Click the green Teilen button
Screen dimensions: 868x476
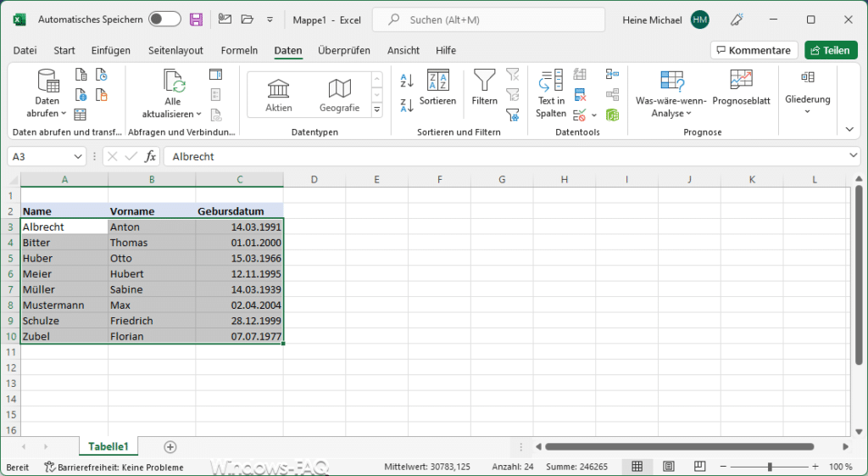tap(831, 50)
